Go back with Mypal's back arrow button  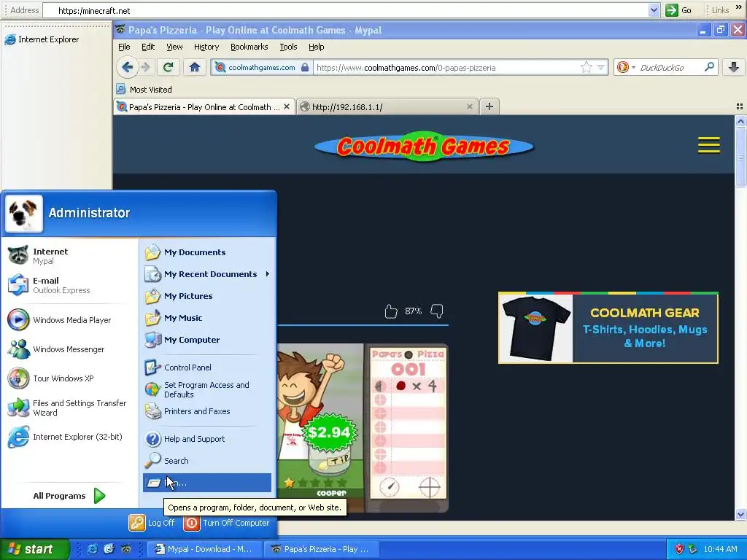tap(127, 67)
